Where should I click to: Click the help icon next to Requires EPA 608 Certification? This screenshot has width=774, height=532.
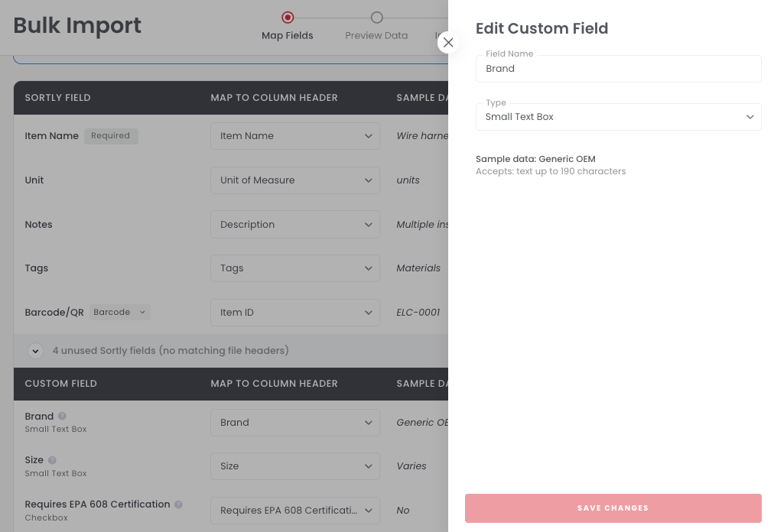[178, 504]
